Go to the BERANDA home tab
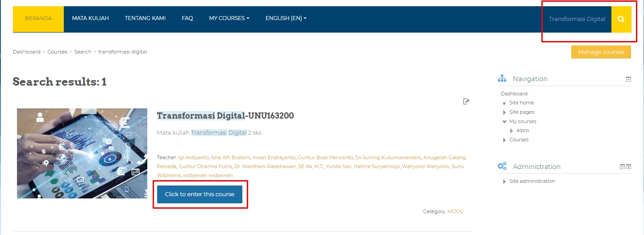 tap(38, 19)
